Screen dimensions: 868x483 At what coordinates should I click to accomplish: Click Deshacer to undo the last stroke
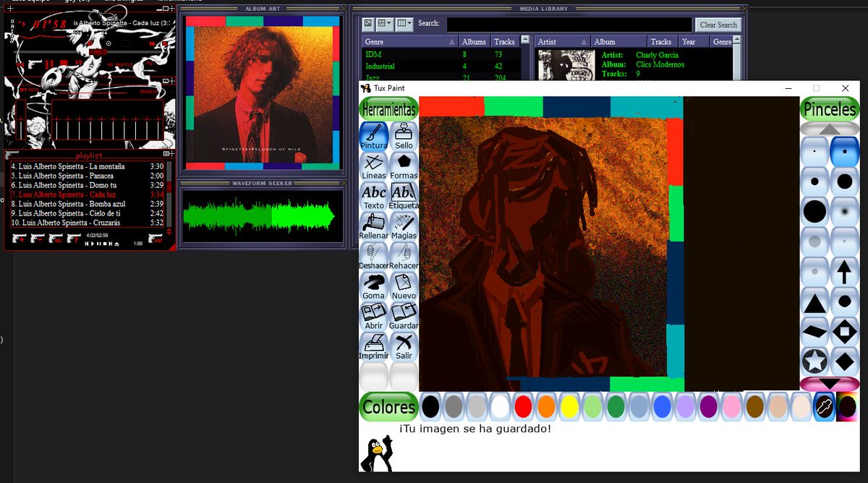point(374,256)
